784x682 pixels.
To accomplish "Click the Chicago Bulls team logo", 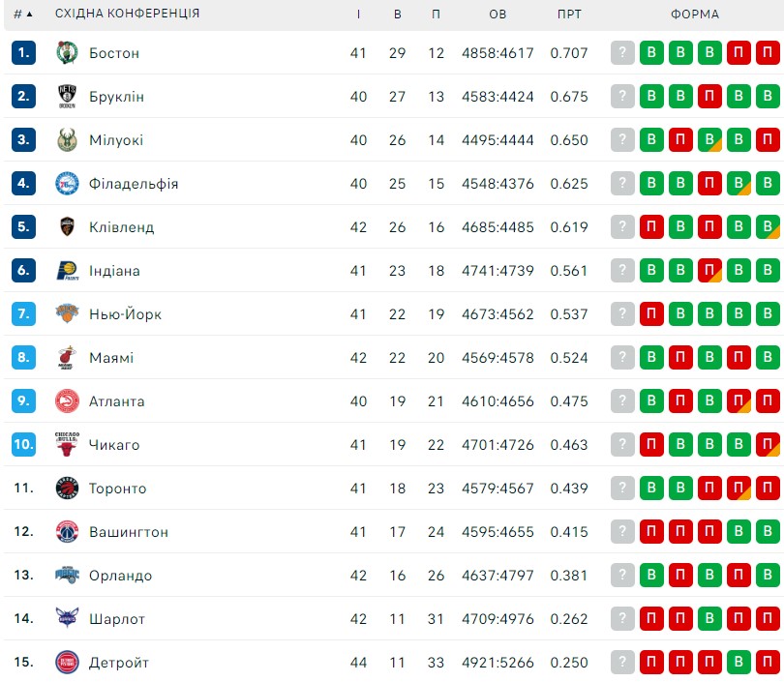I will pyautogui.click(x=67, y=444).
